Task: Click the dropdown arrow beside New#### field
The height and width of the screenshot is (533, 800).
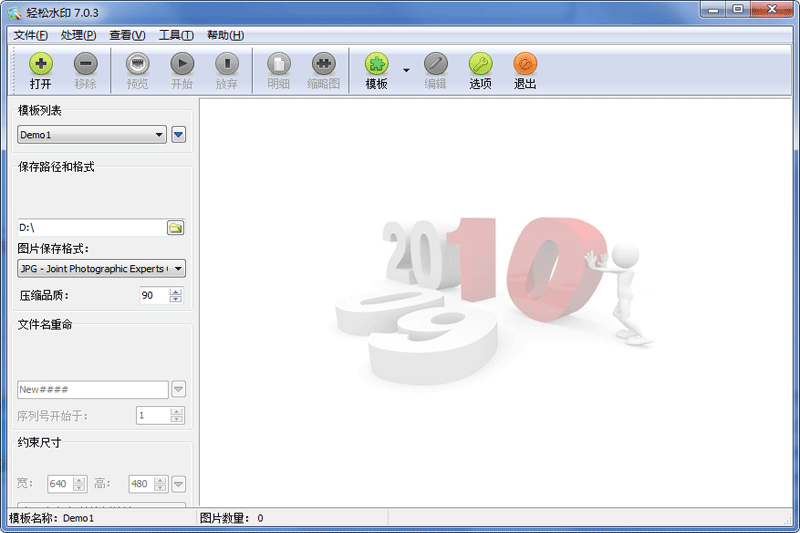Action: 178,389
